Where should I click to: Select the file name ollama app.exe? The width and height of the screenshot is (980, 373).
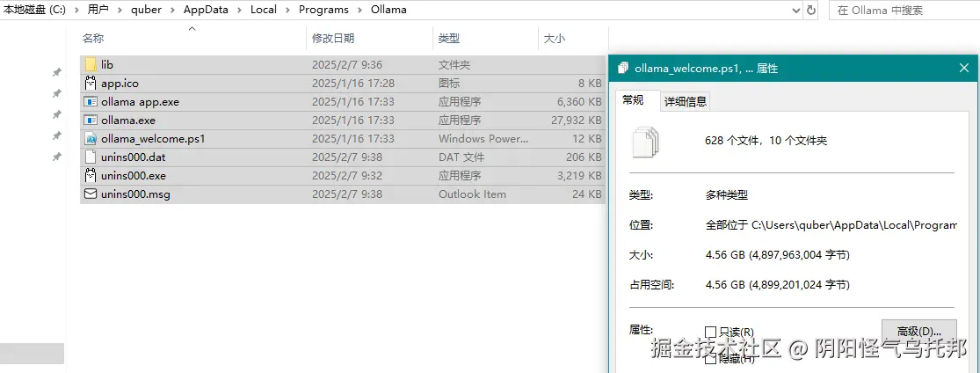(140, 101)
